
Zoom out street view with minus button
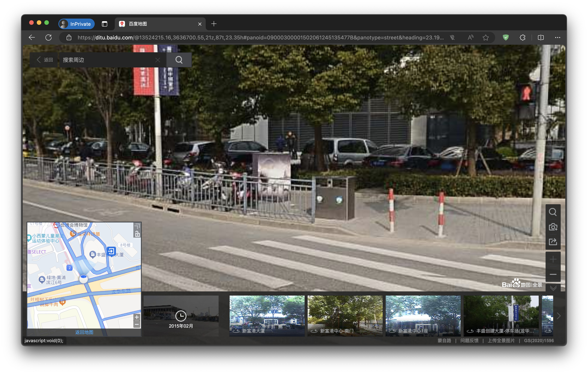(553, 274)
